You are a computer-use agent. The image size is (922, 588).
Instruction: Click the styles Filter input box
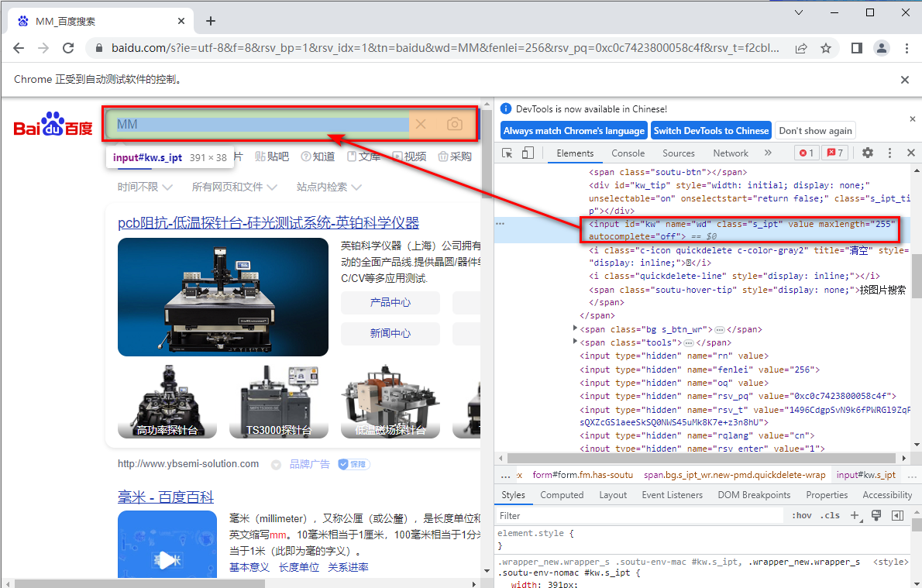639,516
